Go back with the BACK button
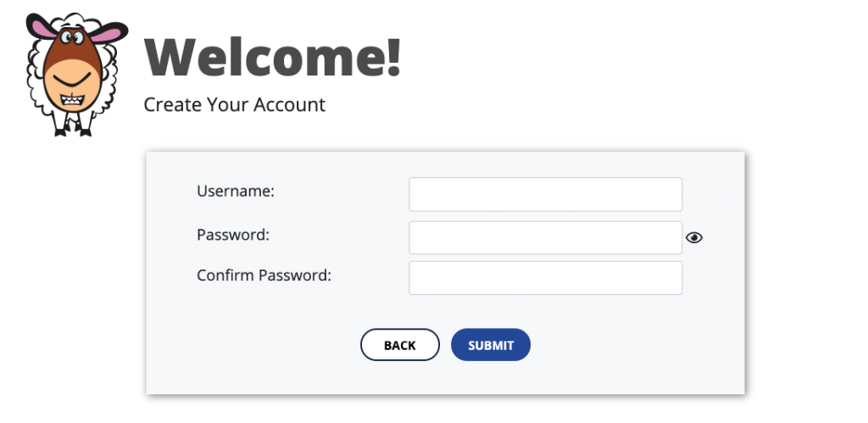This screenshot has width=868, height=423. point(400,345)
